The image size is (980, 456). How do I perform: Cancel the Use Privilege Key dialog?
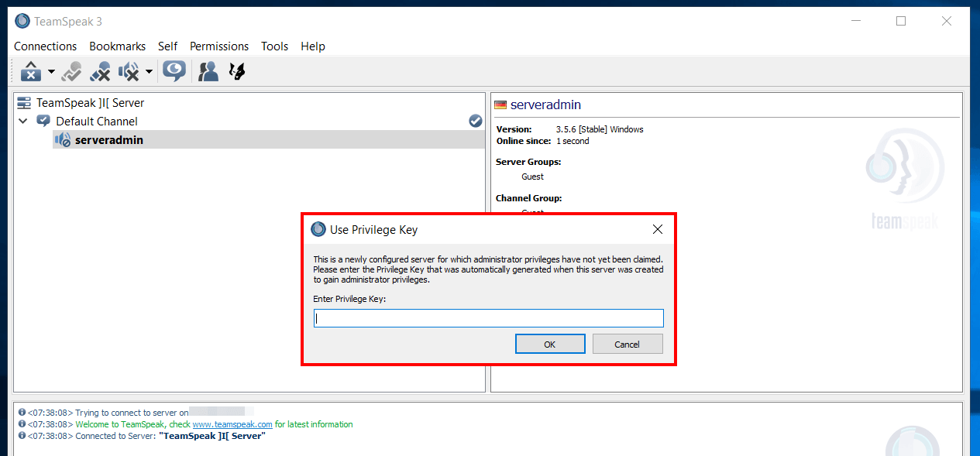(x=627, y=345)
